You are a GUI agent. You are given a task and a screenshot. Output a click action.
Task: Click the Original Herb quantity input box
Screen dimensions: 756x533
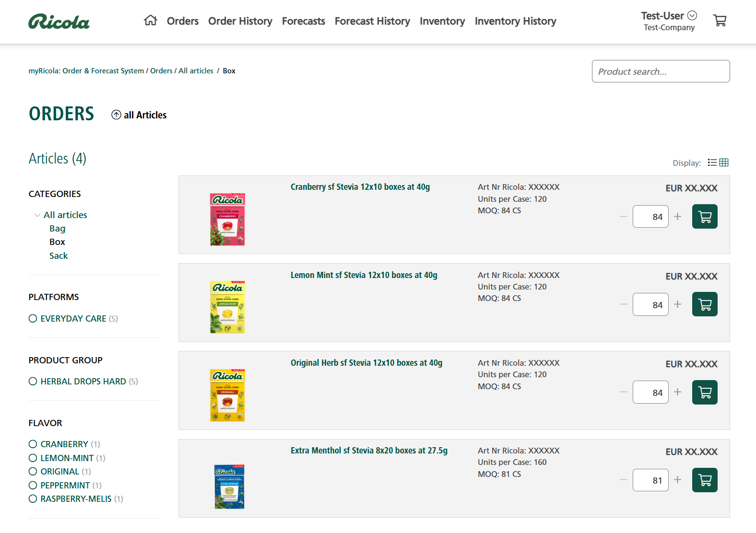(x=650, y=392)
